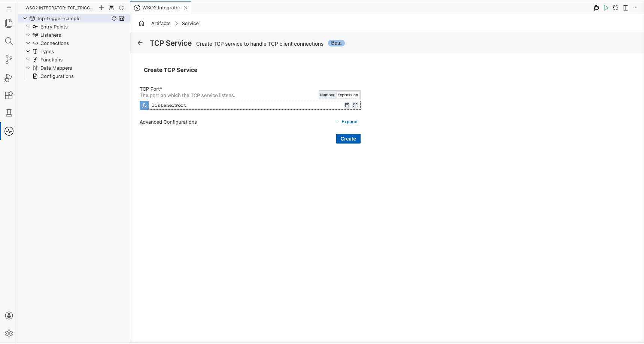
Task: Open the Run and Debug view
Action: 9,77
